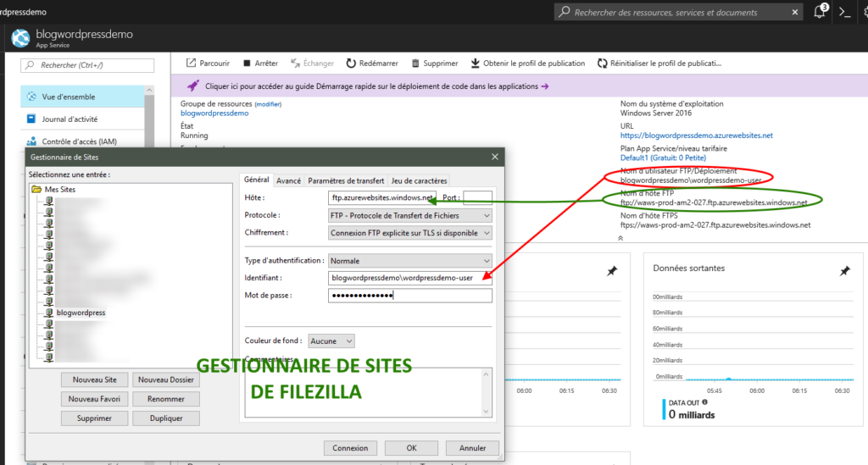The width and height of the screenshot is (868, 465).
Task: Collapse the essentials section chevron
Action: 620,238
